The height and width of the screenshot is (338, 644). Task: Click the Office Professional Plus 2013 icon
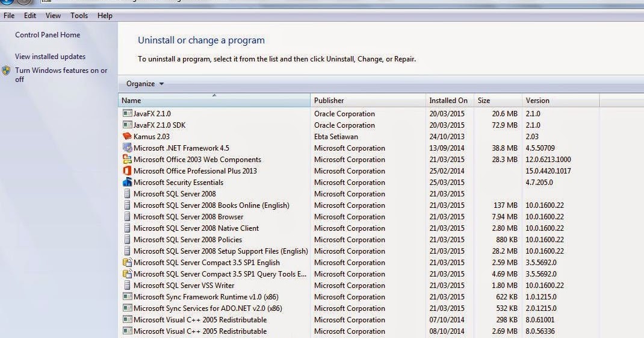128,171
